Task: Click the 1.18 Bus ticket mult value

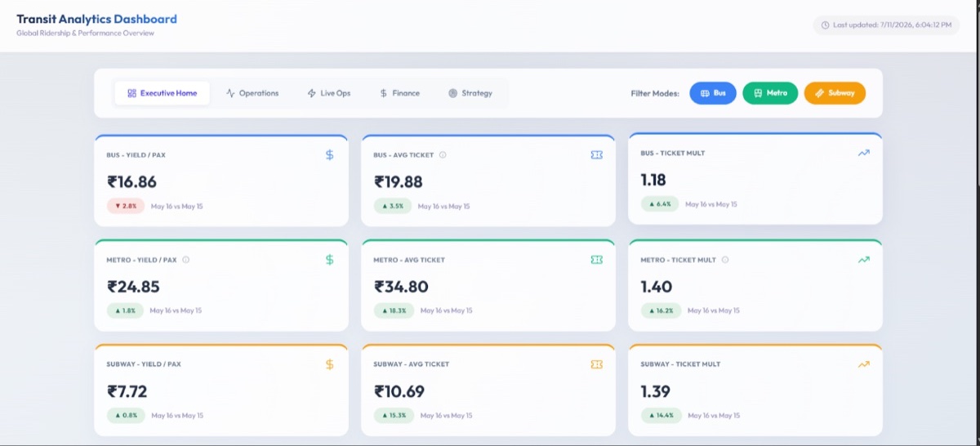Action: coord(653,180)
